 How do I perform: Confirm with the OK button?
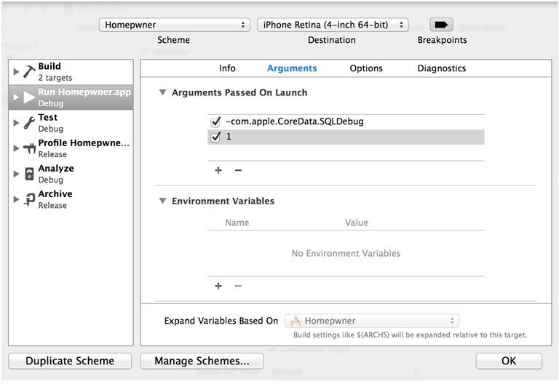tap(509, 361)
